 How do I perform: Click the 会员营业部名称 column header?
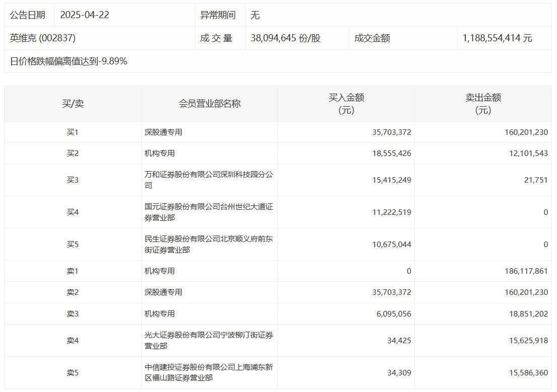point(210,104)
